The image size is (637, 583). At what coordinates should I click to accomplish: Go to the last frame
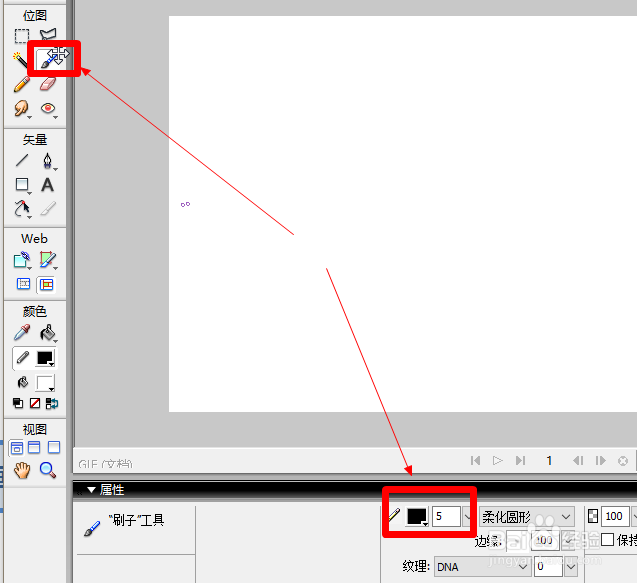520,460
